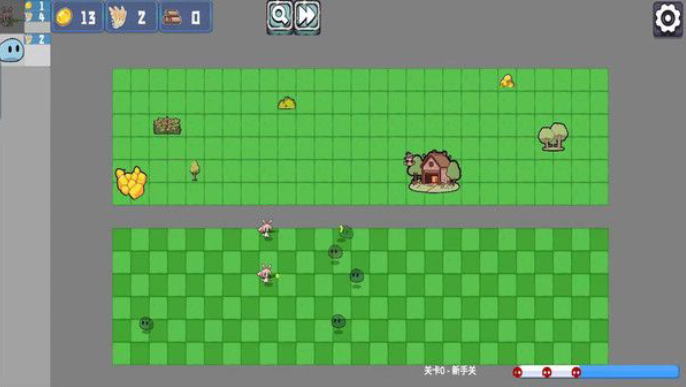Select the lone green slime at bottom left

[146, 324]
